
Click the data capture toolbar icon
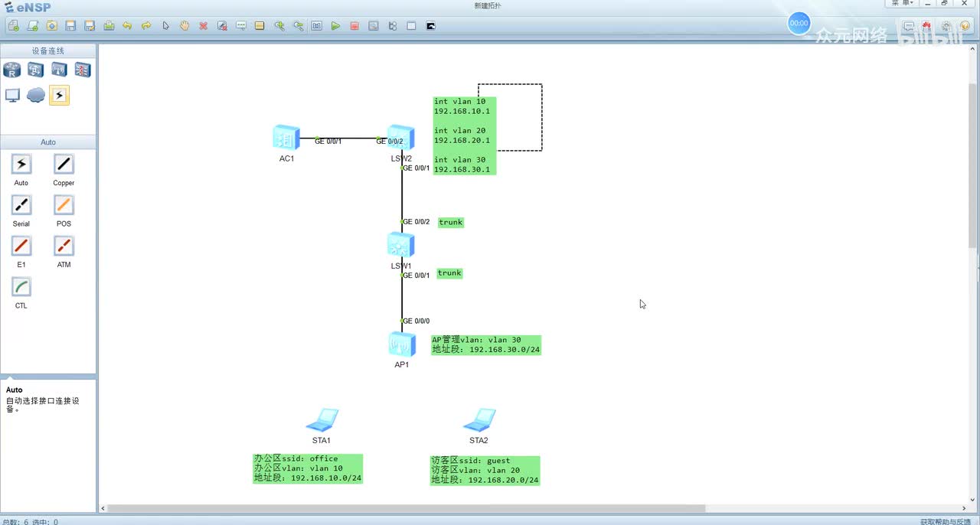(374, 25)
